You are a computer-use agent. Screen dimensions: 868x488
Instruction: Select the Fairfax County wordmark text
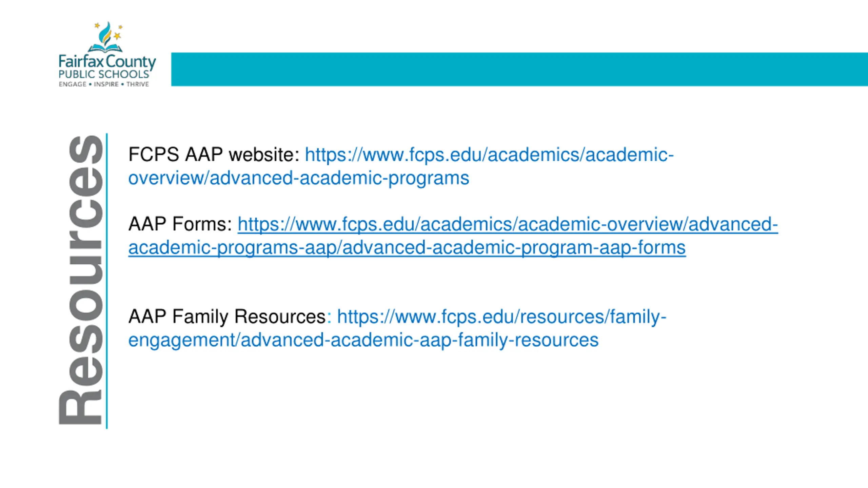click(x=107, y=62)
